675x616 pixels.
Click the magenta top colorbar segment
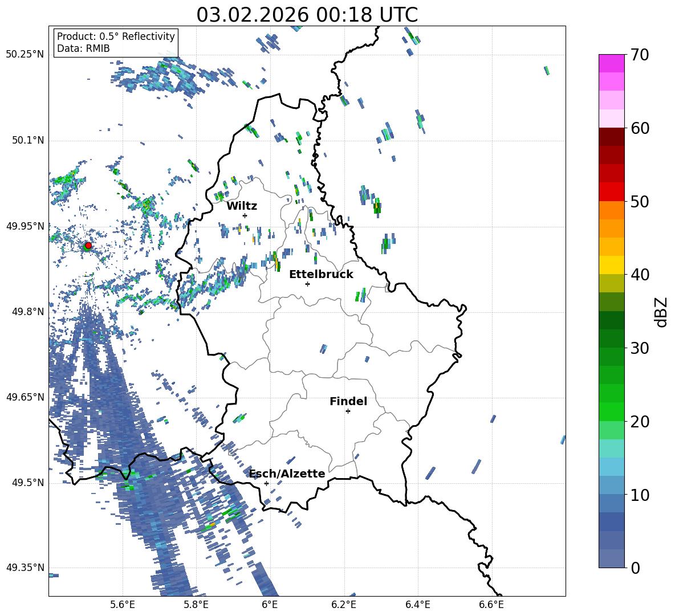611,63
